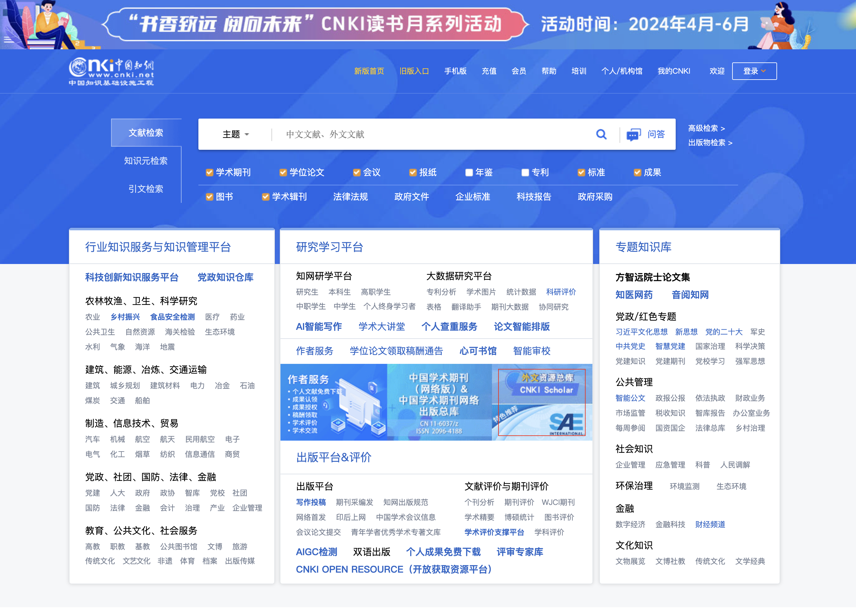
Task: Uncheck the 报纸 checkbox
Action: [413, 173]
